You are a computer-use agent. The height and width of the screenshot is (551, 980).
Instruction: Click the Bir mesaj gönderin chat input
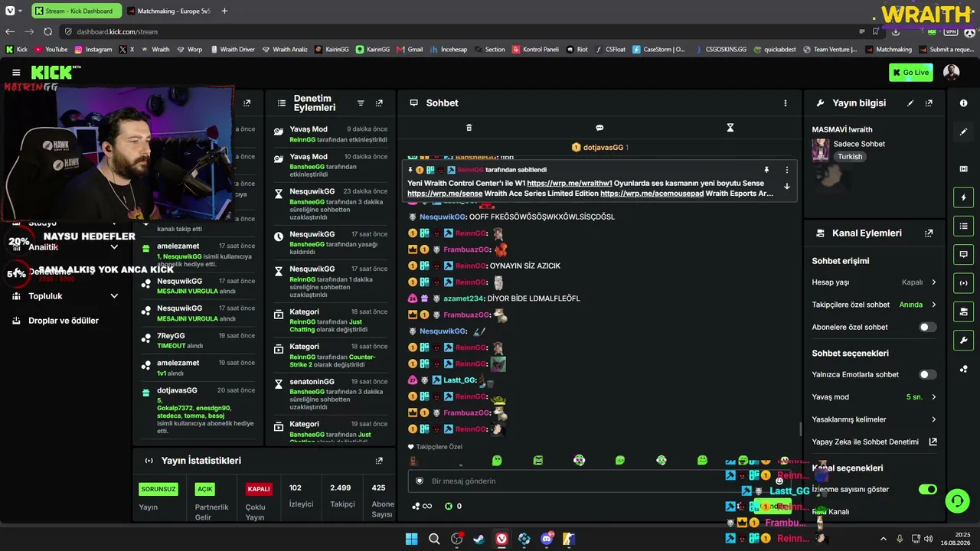tap(600, 481)
